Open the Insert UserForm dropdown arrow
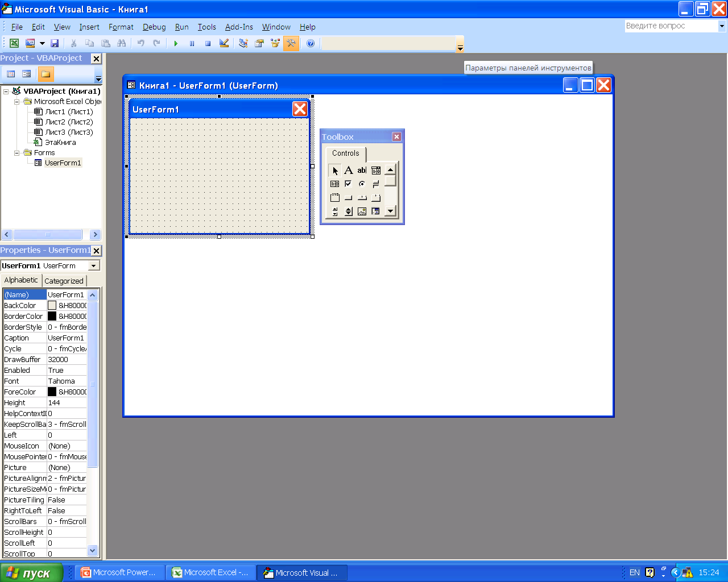Image resolution: width=728 pixels, height=582 pixels. click(x=42, y=43)
